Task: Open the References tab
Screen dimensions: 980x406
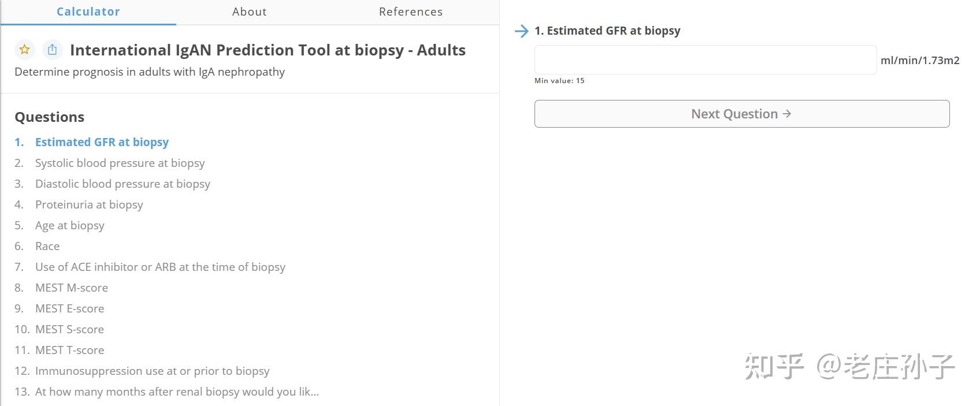Action: [x=411, y=12]
